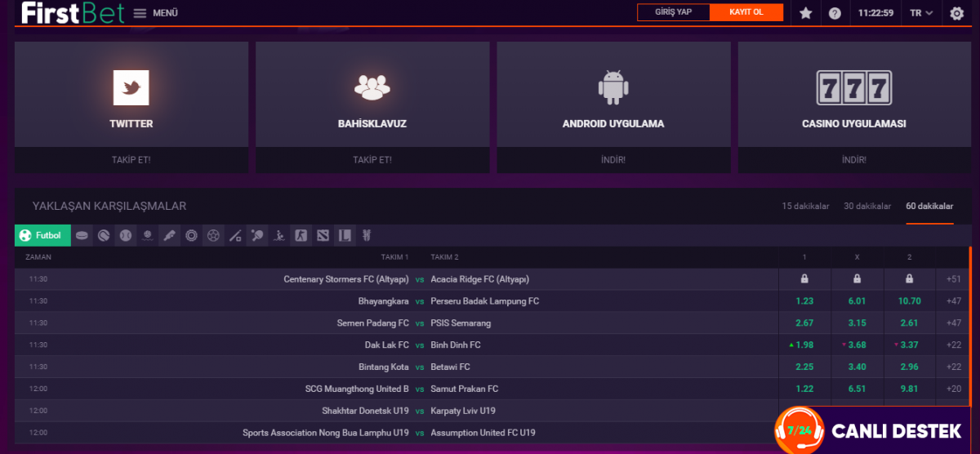Pick odds 1.23 on Bhayangkara
This screenshot has height=454, width=980.
(804, 301)
